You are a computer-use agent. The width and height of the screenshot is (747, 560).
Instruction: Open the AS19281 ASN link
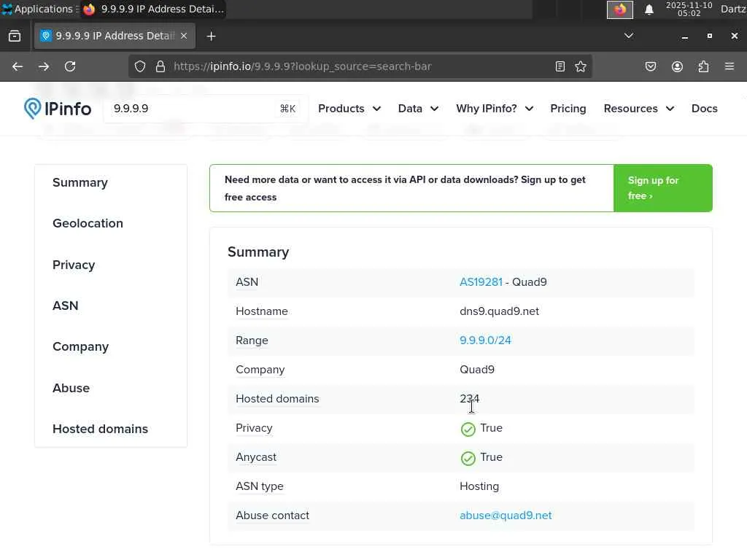point(481,282)
